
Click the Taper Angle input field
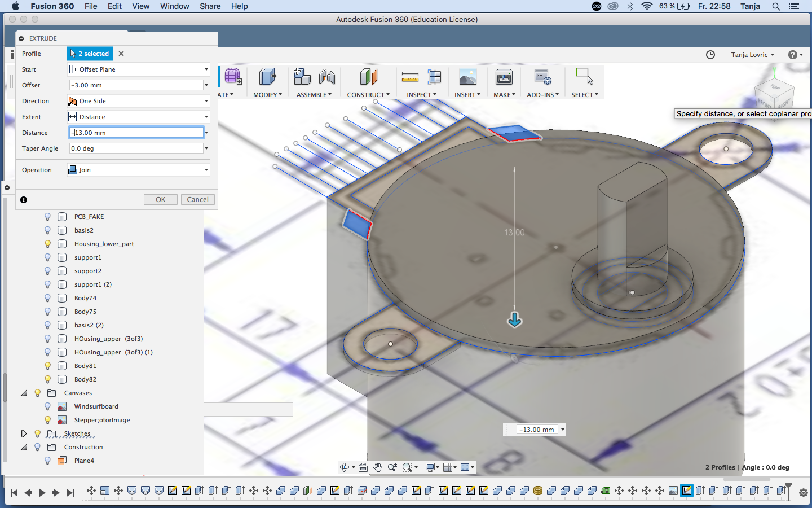point(136,148)
